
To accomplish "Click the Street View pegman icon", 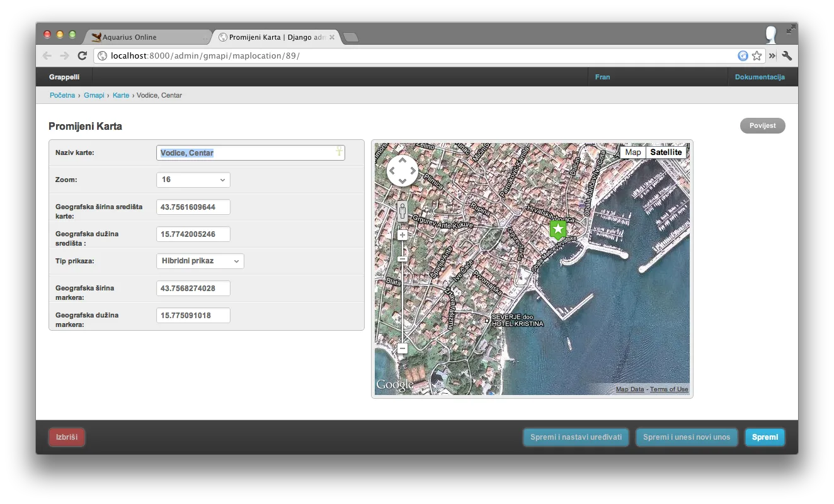I will [402, 212].
